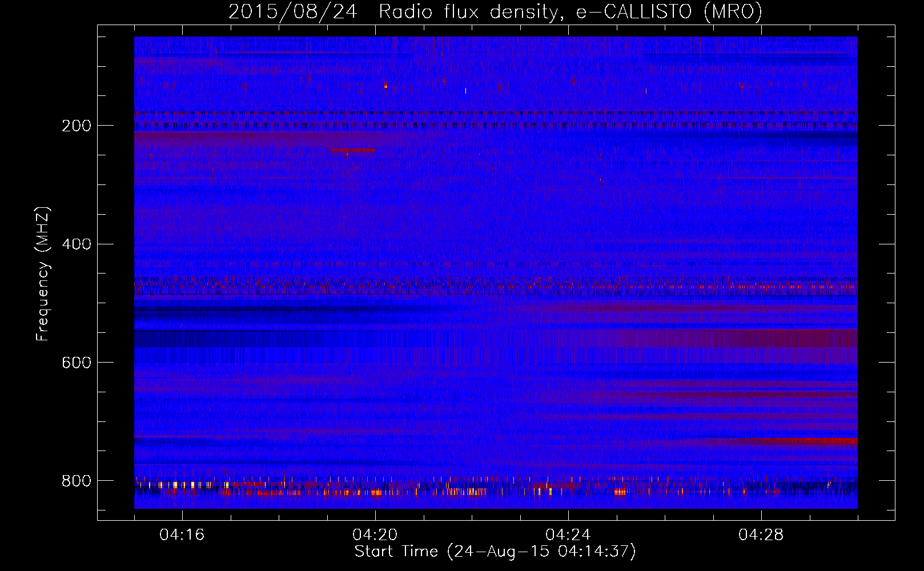Click the 04:20 time tick label

375,534
